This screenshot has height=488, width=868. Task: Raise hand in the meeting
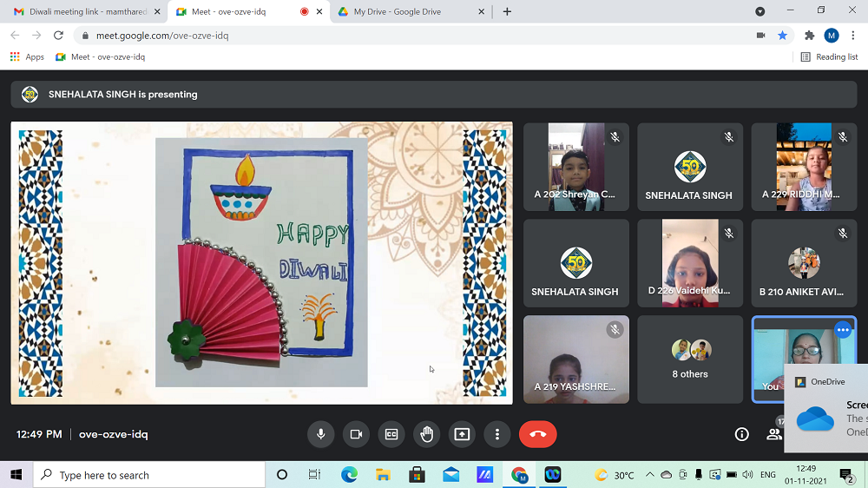coord(426,434)
